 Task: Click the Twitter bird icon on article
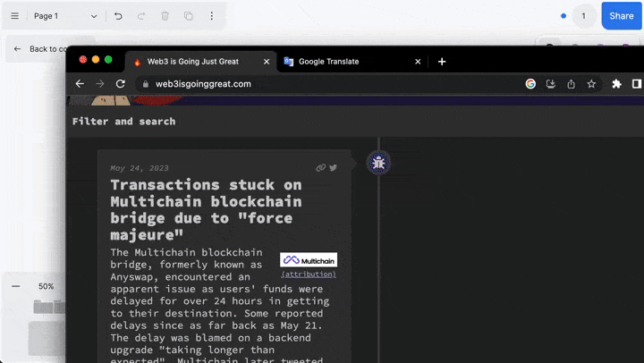(334, 167)
